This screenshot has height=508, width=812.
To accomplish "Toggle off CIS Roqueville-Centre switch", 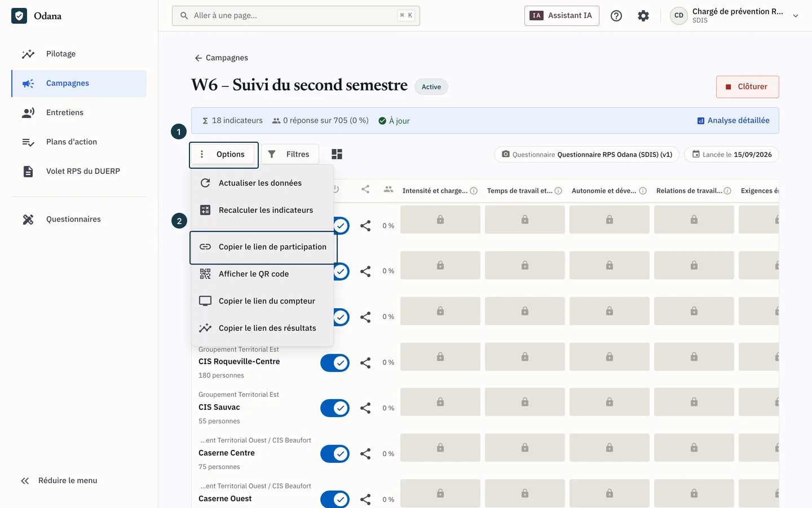I will pos(335,363).
